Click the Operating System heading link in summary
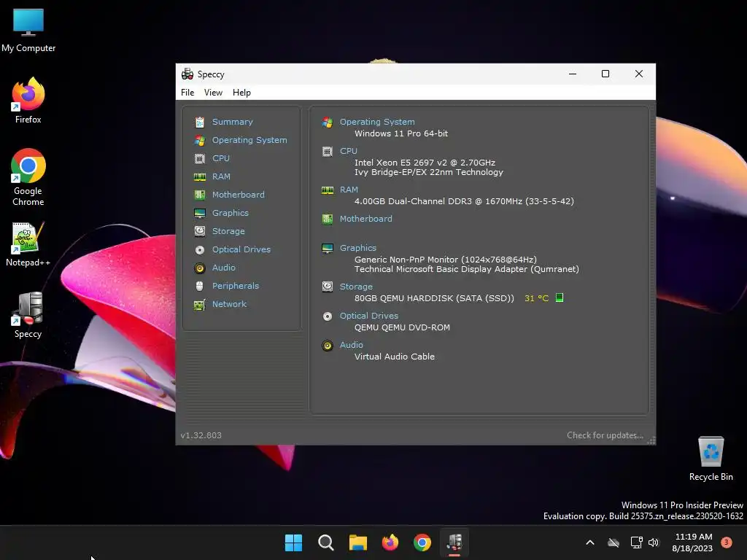The height and width of the screenshot is (560, 747). tap(377, 122)
